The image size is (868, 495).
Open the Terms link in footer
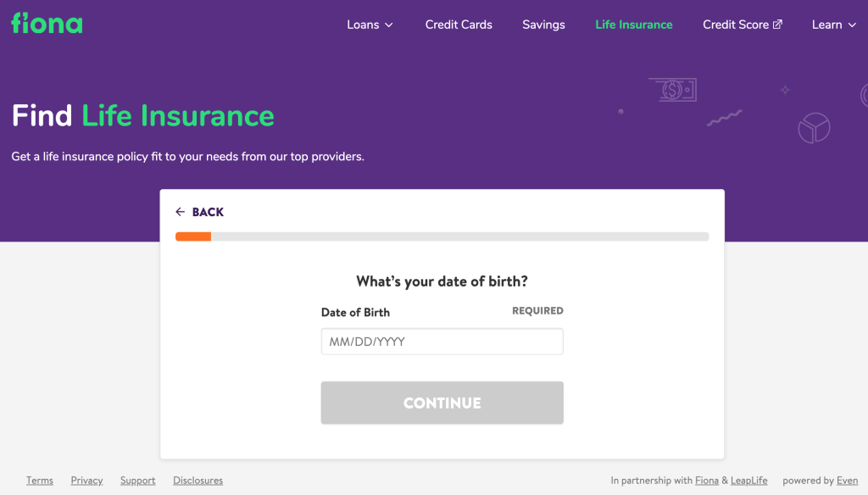(x=40, y=480)
